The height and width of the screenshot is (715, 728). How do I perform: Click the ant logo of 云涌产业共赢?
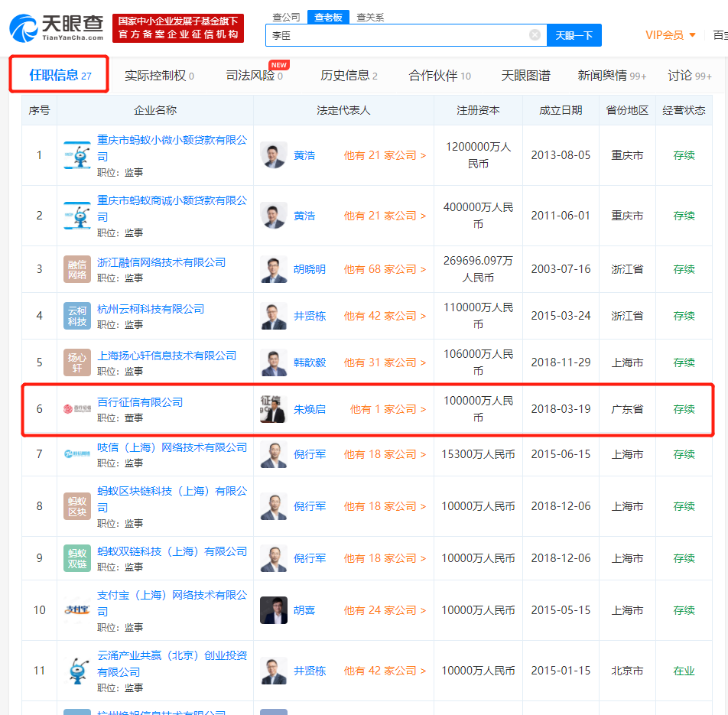click(x=77, y=671)
